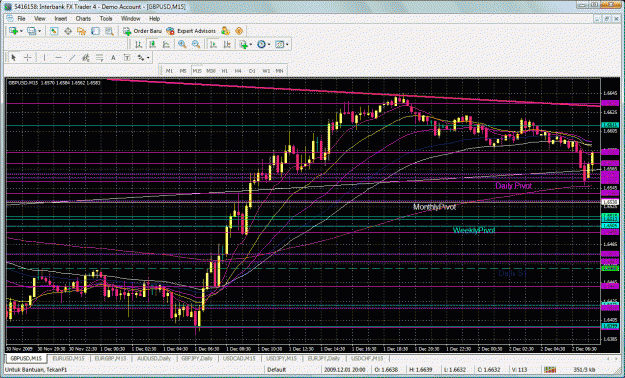Switch to the EURUSD,M15 chart tab
Screen dimensions: 625x378
[69, 358]
